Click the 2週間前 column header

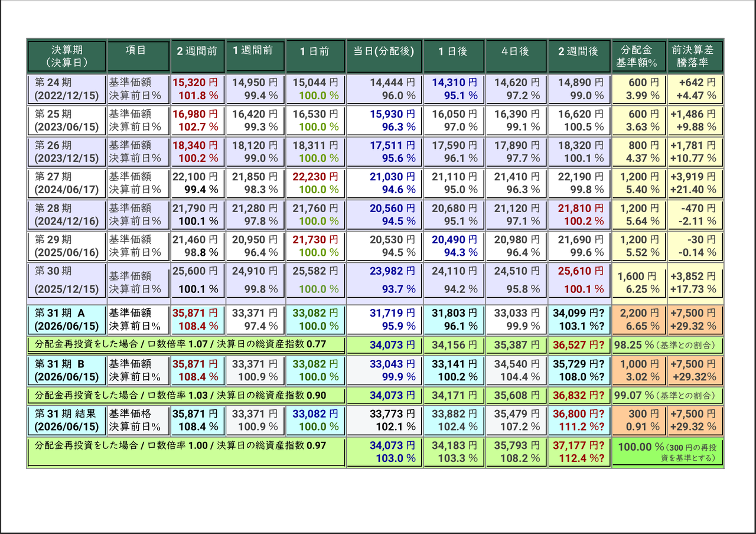(197, 56)
